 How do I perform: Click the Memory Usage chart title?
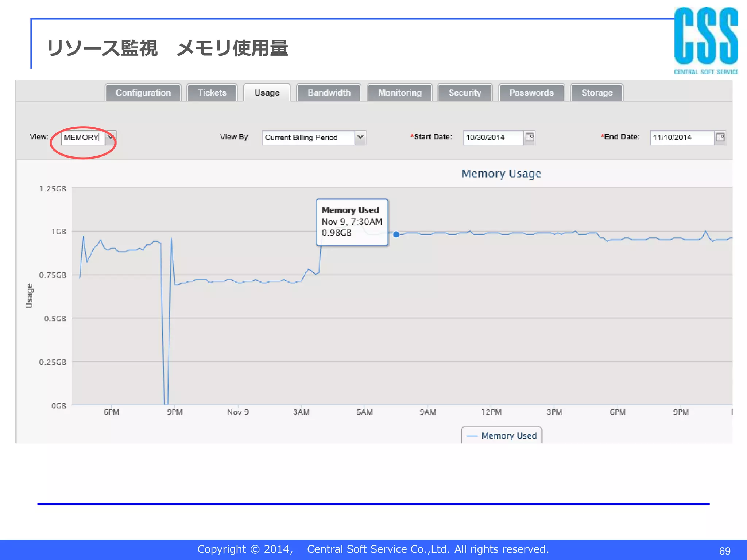click(502, 174)
